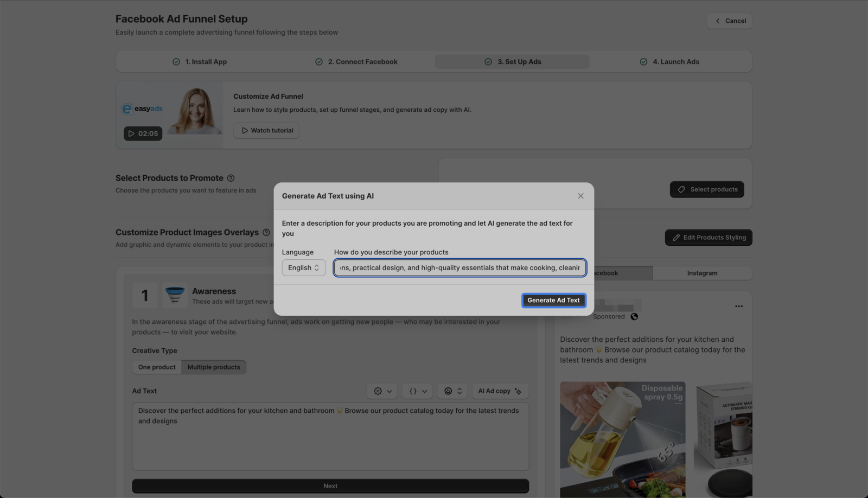
Task: Open help tooltip next to Select Products to Promote
Action: 231,178
